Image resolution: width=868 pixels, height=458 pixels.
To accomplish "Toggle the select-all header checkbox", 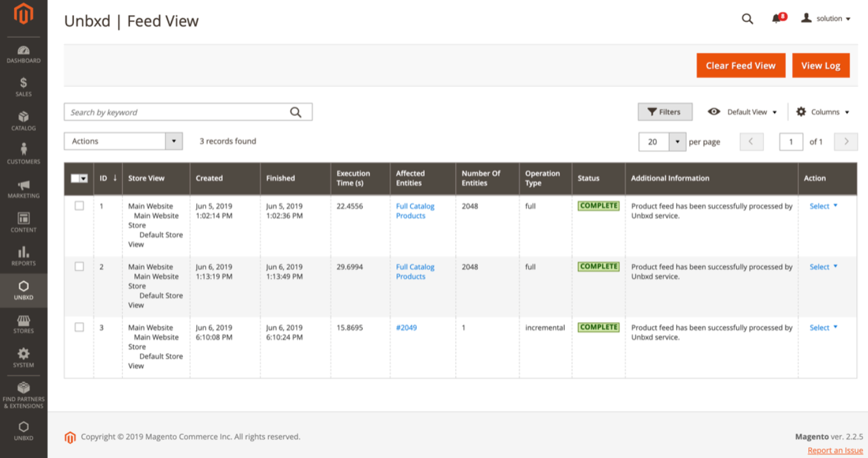I will pyautogui.click(x=75, y=178).
